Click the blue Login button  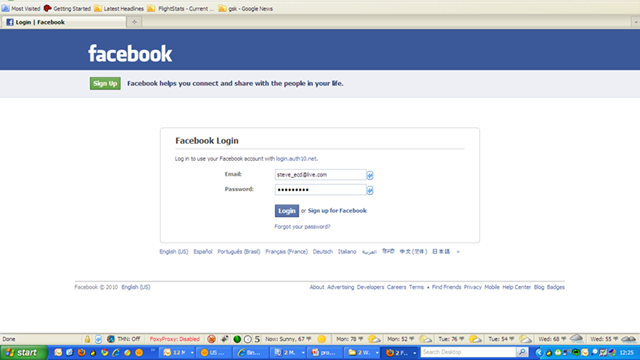(x=287, y=211)
